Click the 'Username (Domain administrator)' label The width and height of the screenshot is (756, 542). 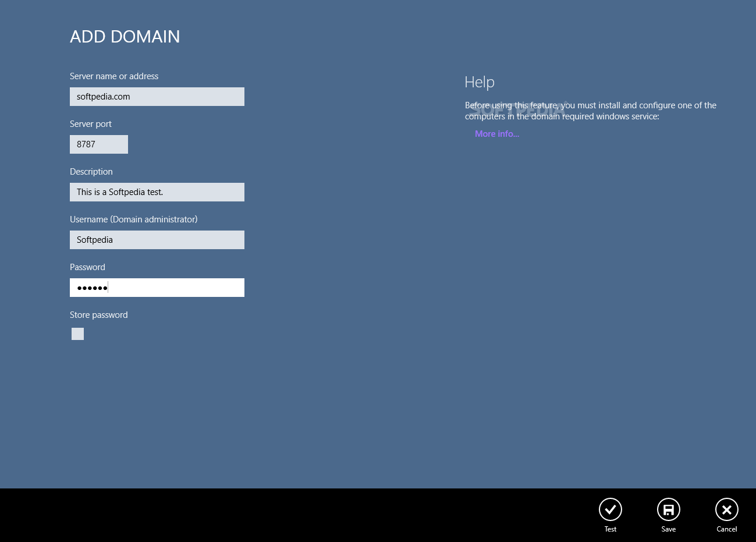[134, 219]
